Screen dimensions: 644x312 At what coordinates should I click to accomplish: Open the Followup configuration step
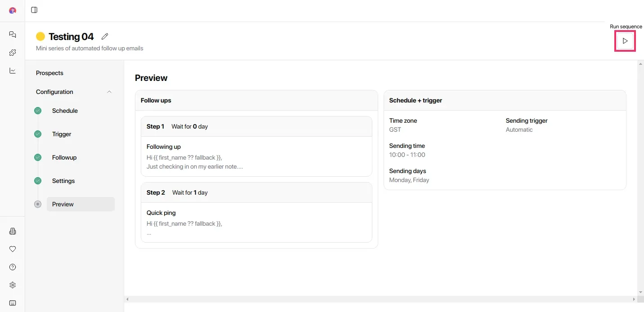(x=64, y=157)
